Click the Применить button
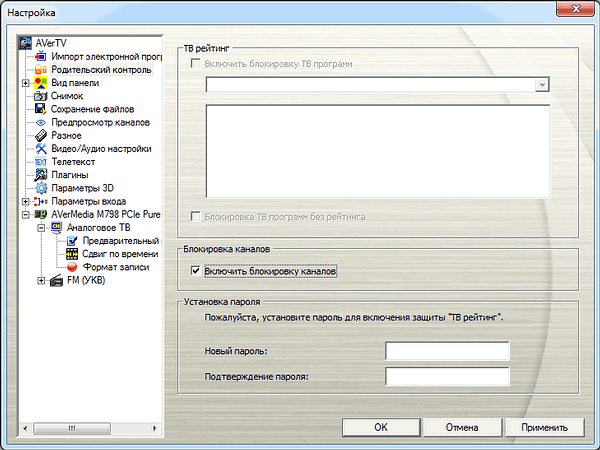This screenshot has width=600, height=450. coord(545,427)
